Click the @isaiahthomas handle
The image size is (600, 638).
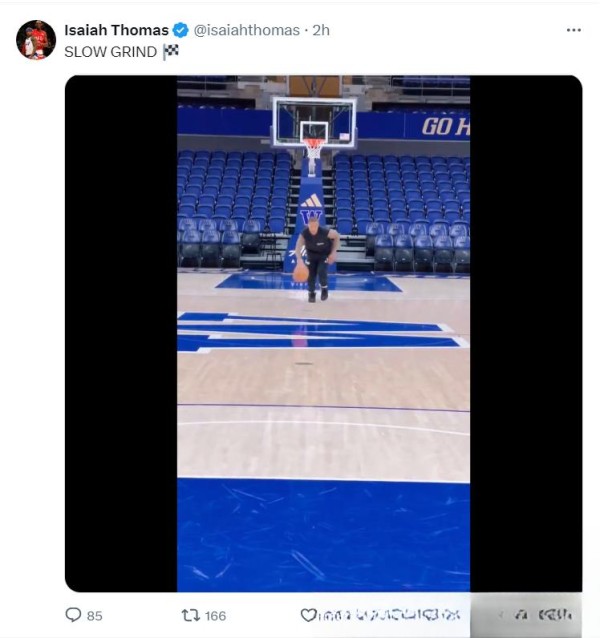tap(246, 30)
